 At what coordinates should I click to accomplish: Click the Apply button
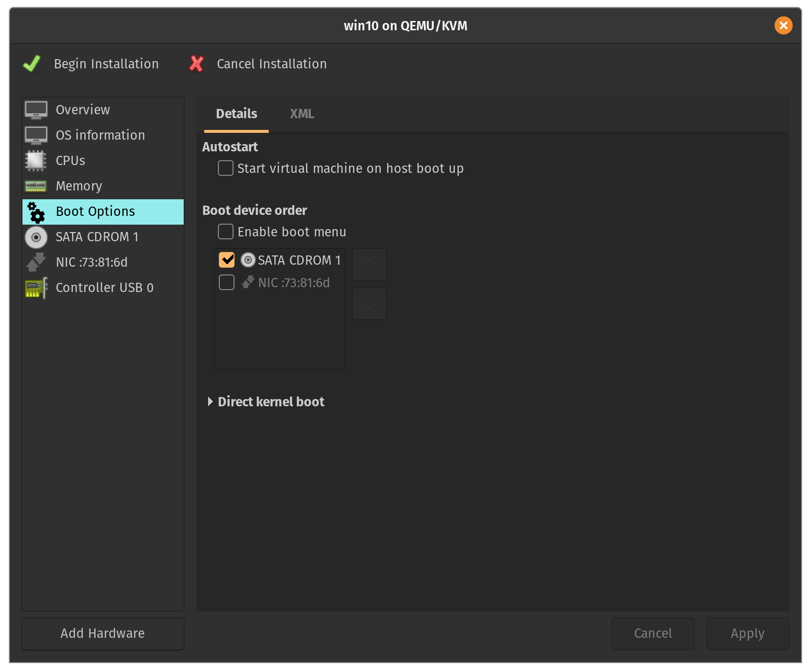point(747,633)
